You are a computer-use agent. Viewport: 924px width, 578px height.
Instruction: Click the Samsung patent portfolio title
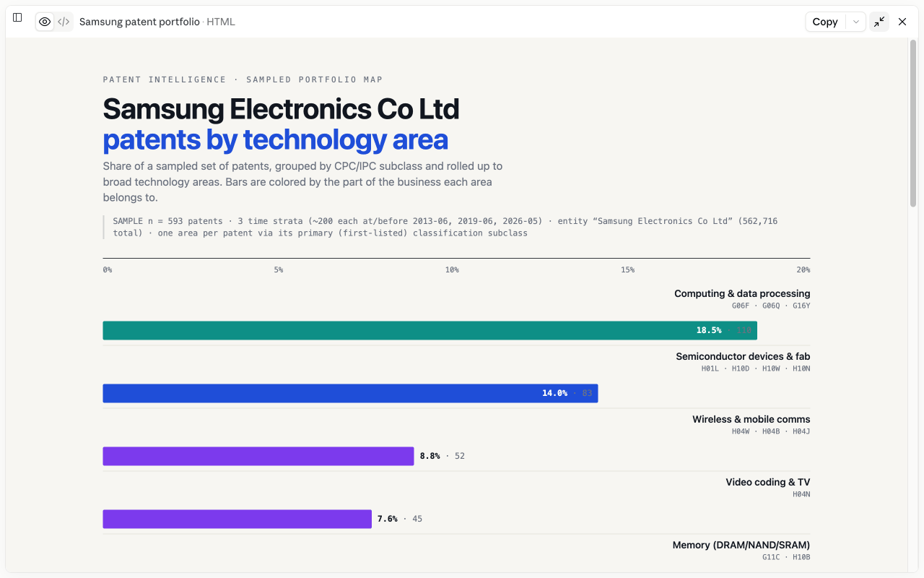point(139,22)
